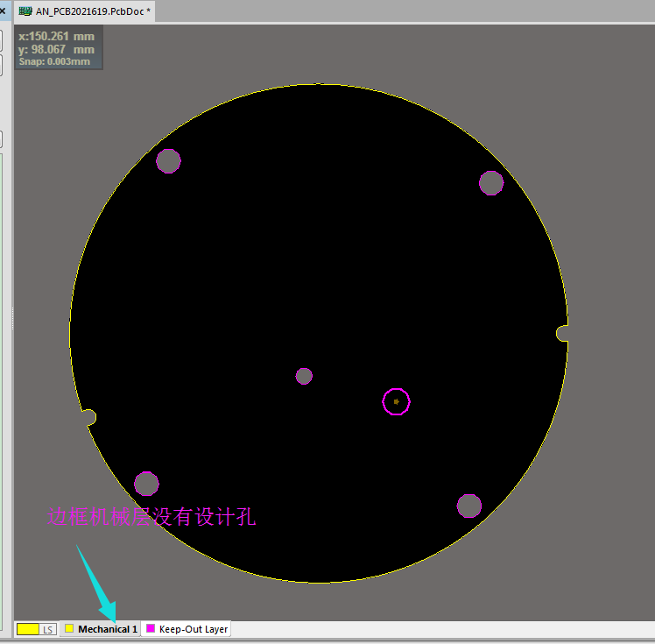
Task: Click the yellow current layer color swatch
Action: click(x=27, y=629)
